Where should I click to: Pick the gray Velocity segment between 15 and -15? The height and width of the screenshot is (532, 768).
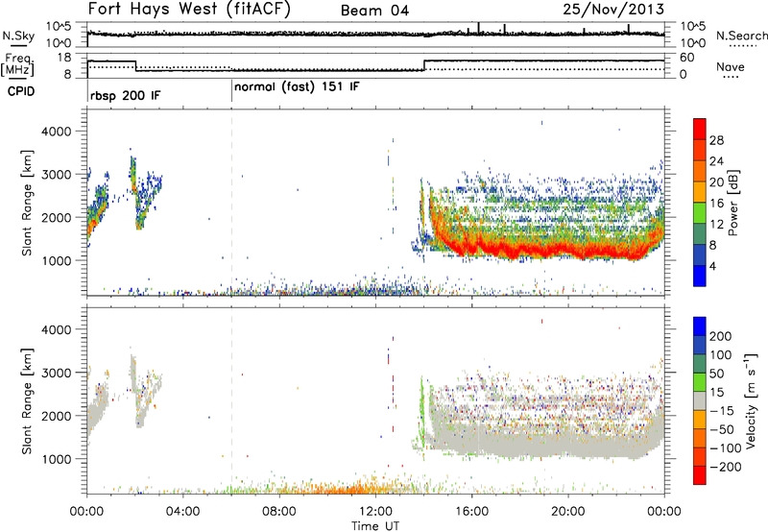pyautogui.click(x=700, y=401)
